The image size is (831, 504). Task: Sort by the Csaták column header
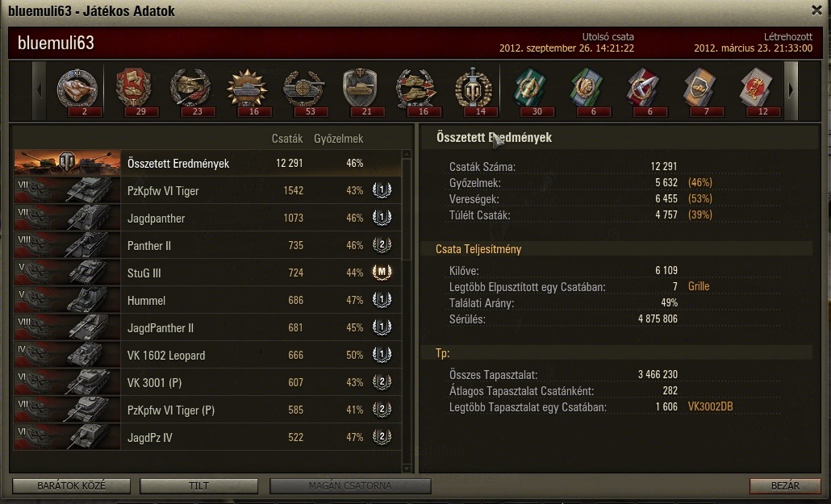pyautogui.click(x=286, y=139)
